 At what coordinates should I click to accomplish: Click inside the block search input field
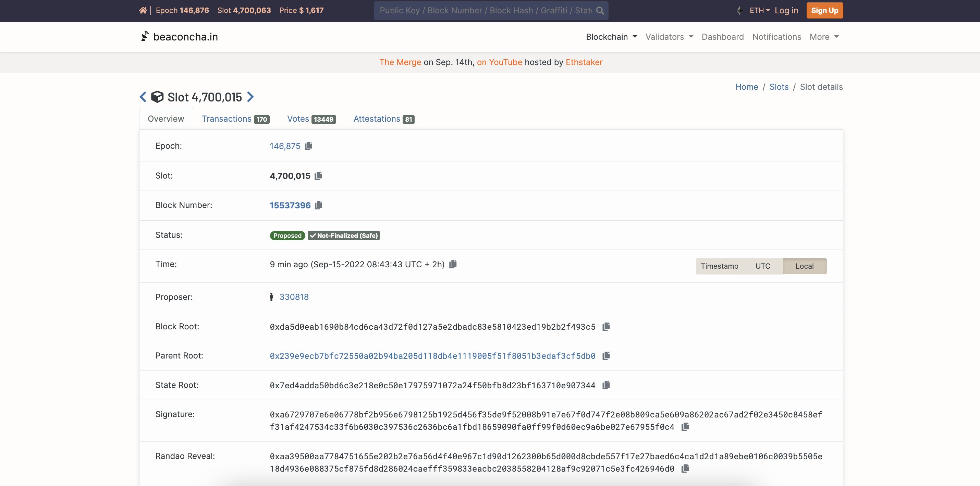pos(476,10)
